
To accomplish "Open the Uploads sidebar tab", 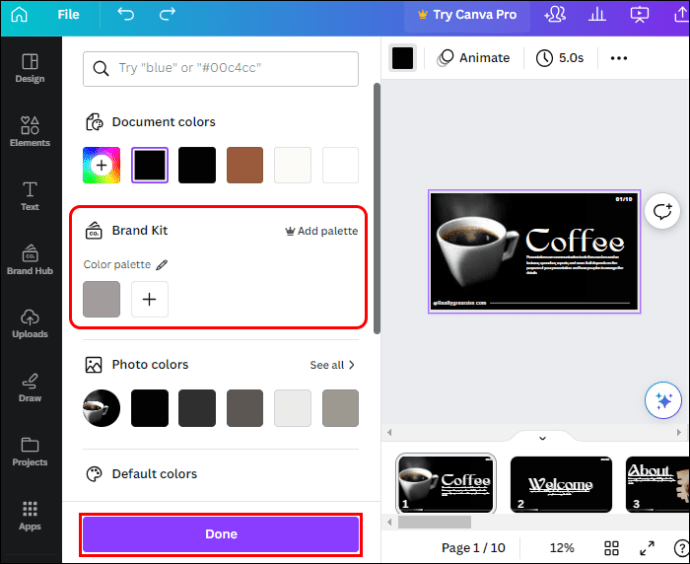I will tap(30, 324).
